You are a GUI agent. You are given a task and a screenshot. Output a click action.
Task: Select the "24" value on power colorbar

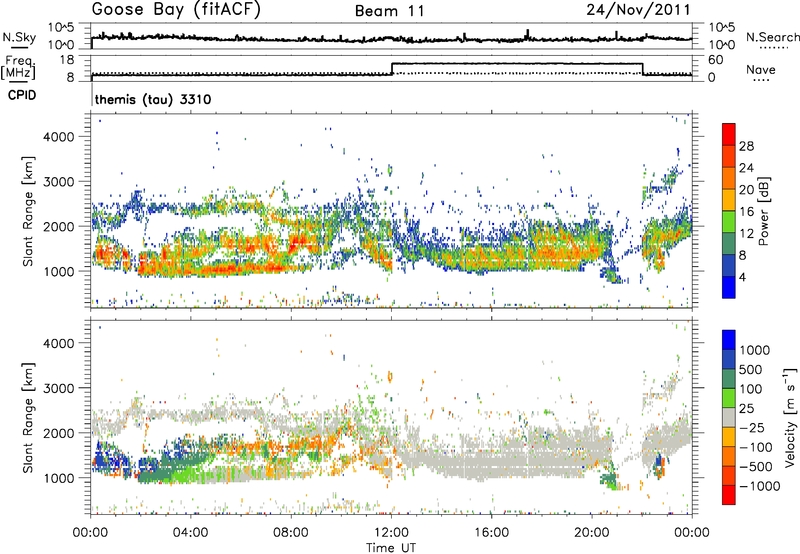pos(746,168)
